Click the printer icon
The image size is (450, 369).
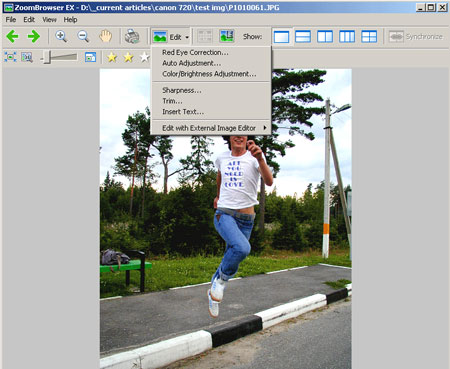coord(132,36)
